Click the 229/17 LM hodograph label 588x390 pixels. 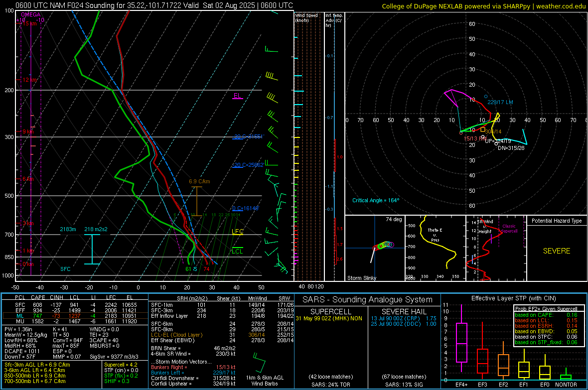tap(500, 102)
